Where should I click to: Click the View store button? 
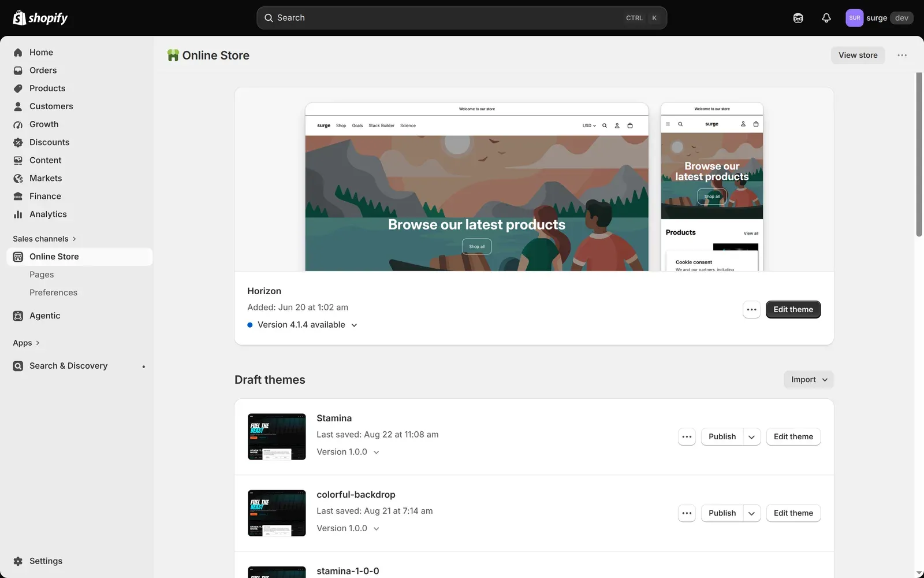(x=858, y=55)
